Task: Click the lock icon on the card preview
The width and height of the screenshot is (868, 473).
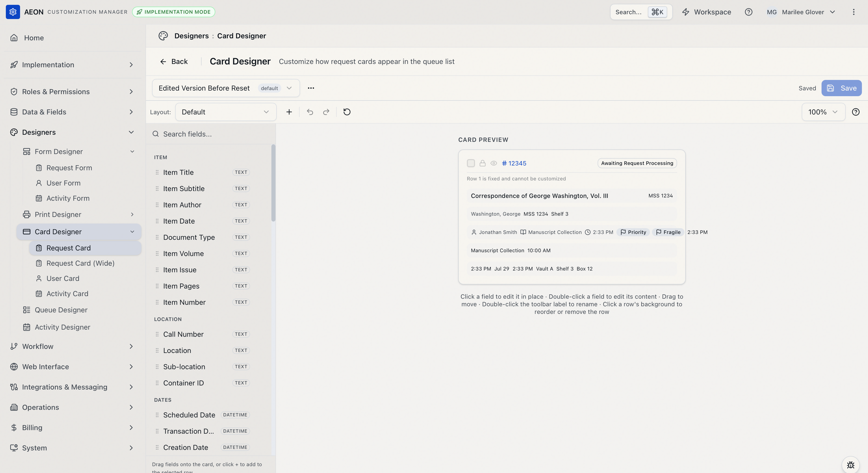Action: tap(483, 163)
